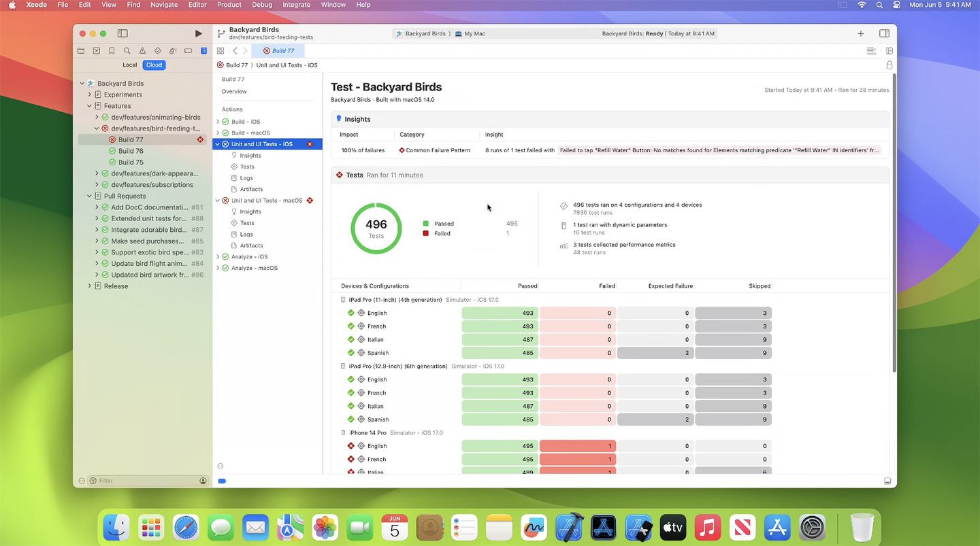Expand the Experiments group
This screenshot has height=546, width=980.
point(89,95)
